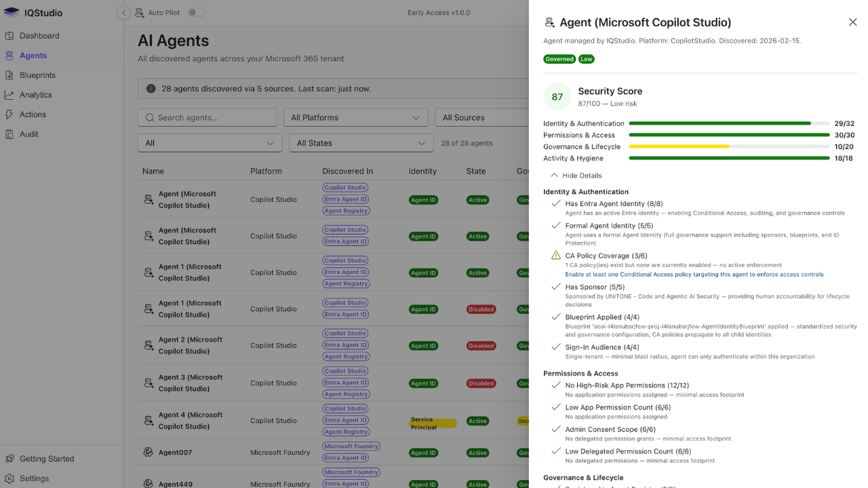Click the agent icon in the Agent 4 row

pos(149,421)
